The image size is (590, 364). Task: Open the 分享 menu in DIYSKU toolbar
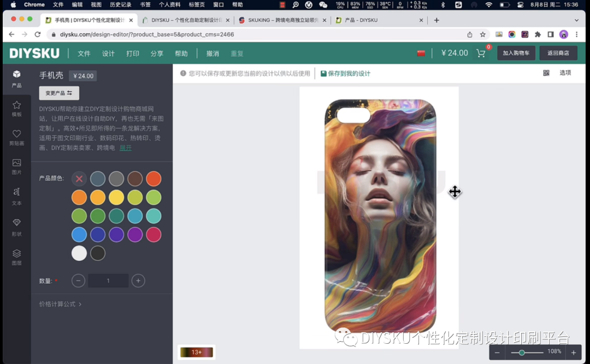click(x=157, y=53)
